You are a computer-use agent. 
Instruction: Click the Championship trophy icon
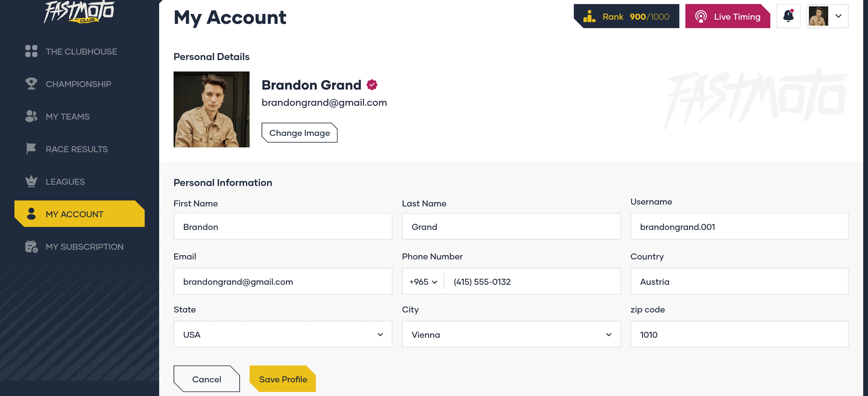coord(31,83)
